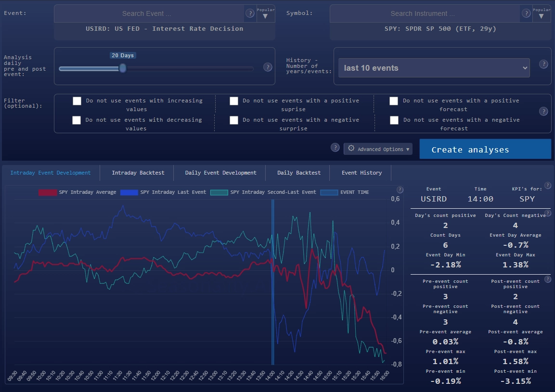The width and height of the screenshot is (555, 392).
Task: Click the help icon beside last 10 events
Action: (543, 63)
